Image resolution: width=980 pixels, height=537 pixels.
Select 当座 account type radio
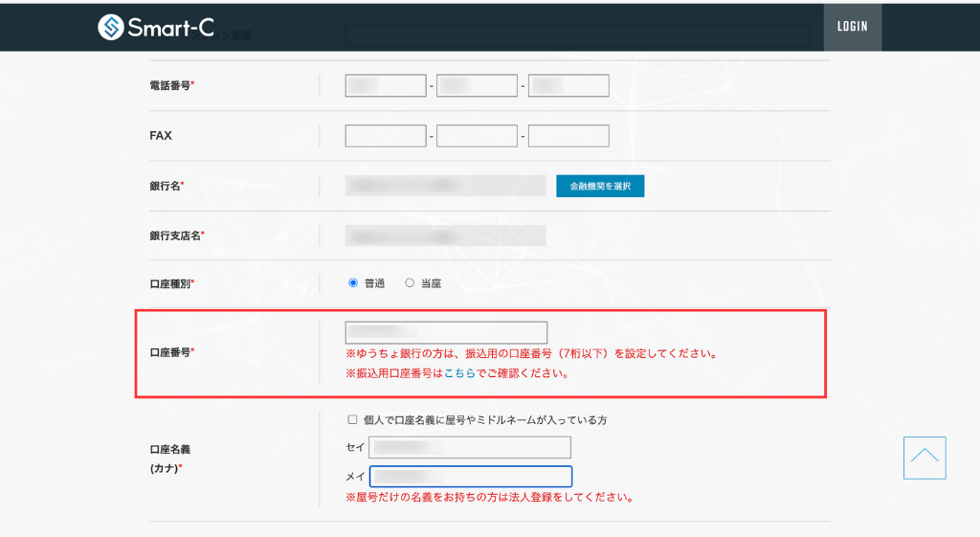tap(410, 283)
